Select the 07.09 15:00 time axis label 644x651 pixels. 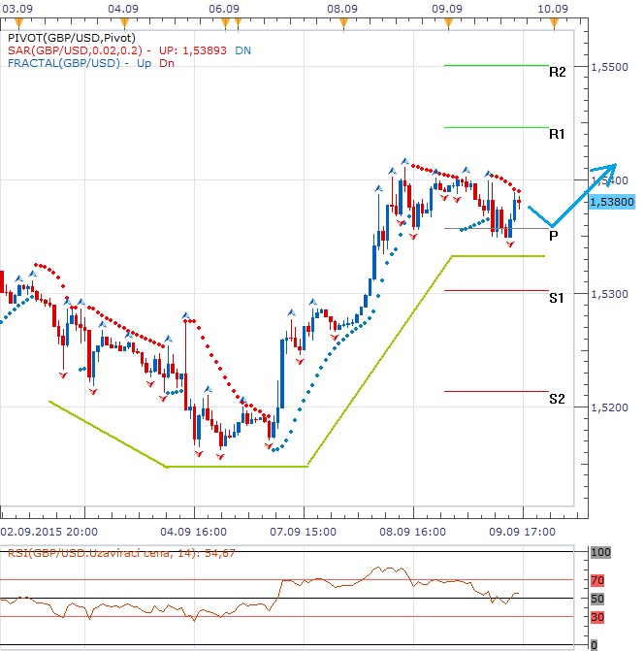pyautogui.click(x=304, y=533)
